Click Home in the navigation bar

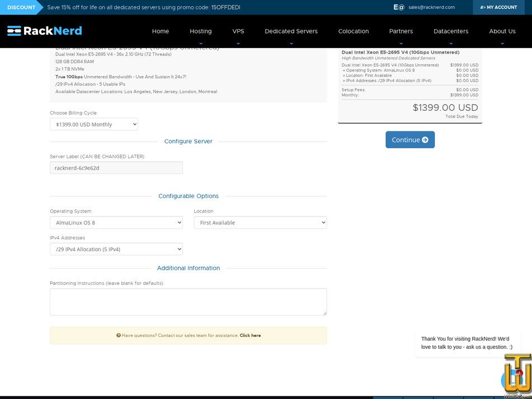[161, 31]
